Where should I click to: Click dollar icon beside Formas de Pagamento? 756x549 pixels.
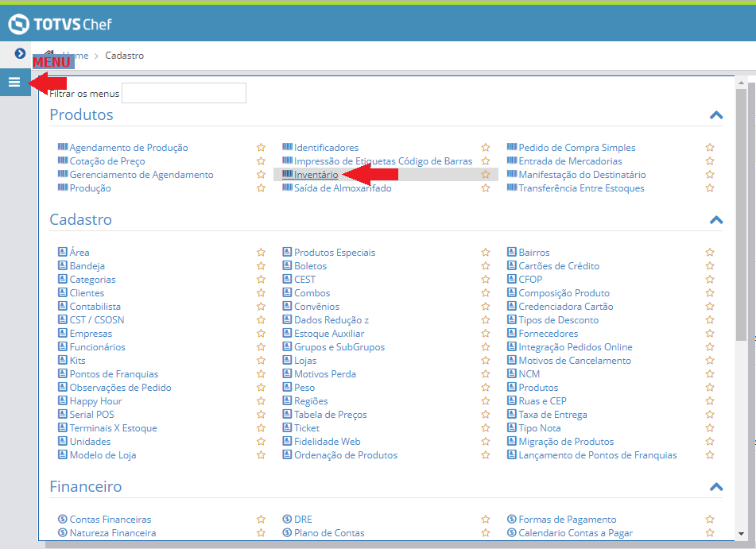click(x=512, y=519)
